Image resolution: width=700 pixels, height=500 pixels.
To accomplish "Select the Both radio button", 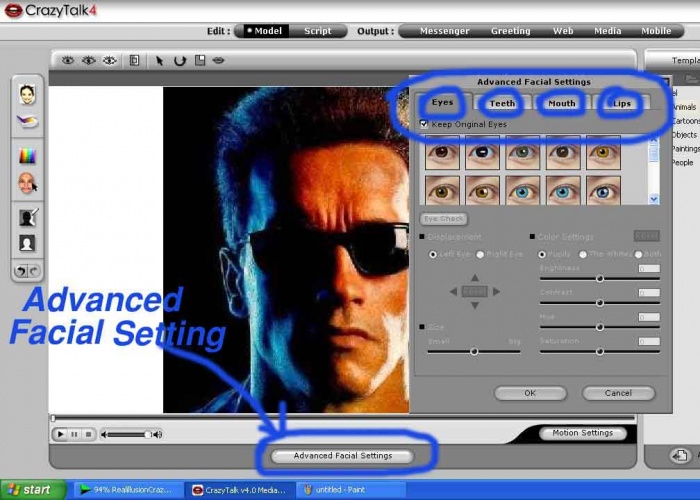I will click(x=638, y=254).
